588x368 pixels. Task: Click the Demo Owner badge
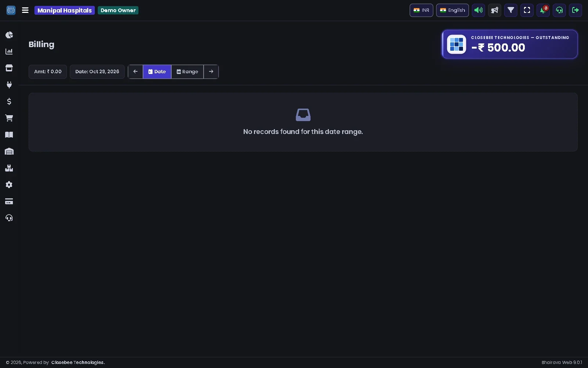118,10
